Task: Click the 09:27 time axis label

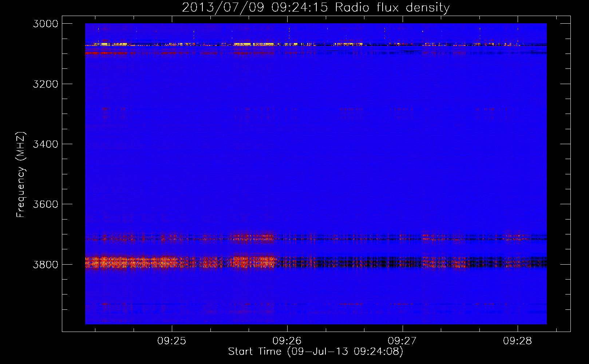Action: (x=402, y=341)
